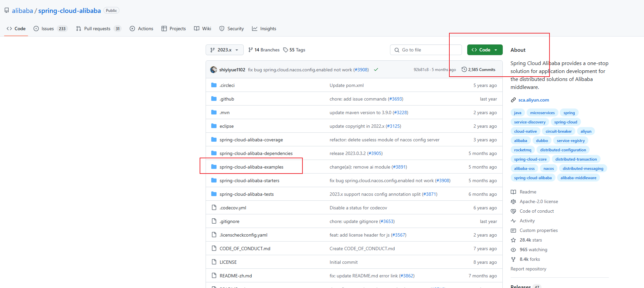Select the circuit-breaker topic tag
This screenshot has height=288, width=644.
[x=558, y=131]
